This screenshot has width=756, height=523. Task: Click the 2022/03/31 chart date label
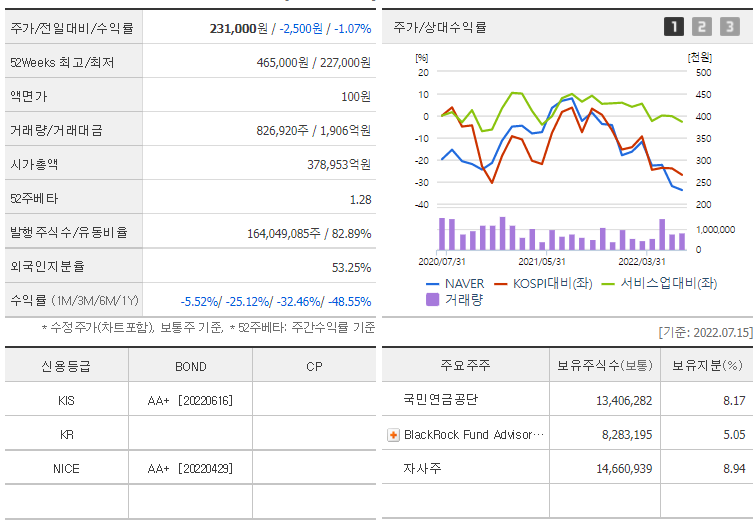[x=642, y=262]
